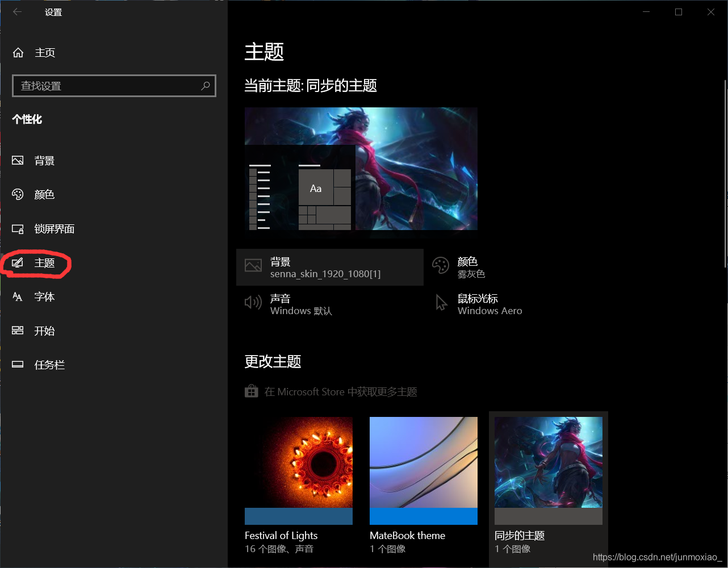Open 锁屏界面 settings page
Screen dimensions: 728x568
pos(114,229)
